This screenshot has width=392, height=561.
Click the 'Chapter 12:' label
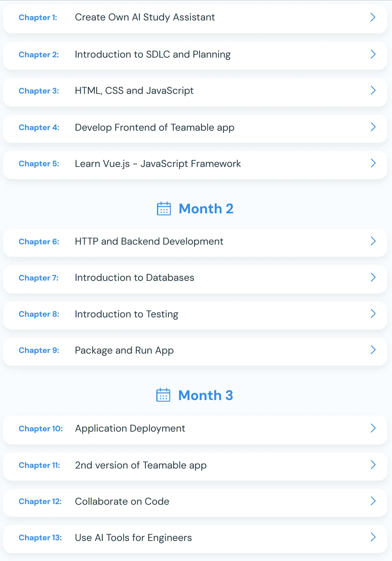pos(40,501)
